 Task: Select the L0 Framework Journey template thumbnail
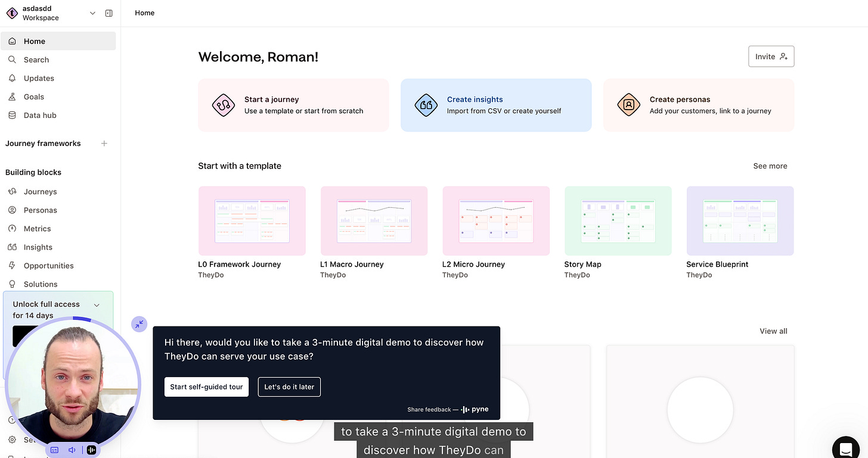point(252,221)
